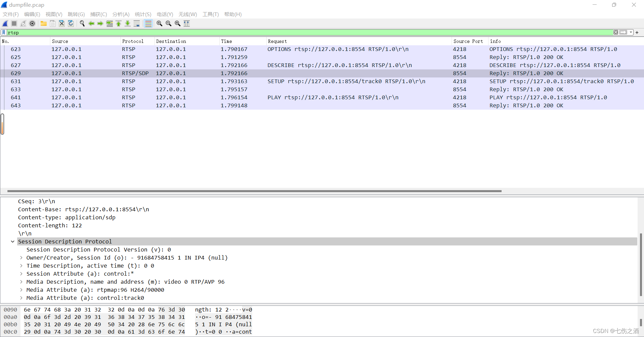644x337 pixels.
Task: Open the 视图(V) menu
Action: point(54,14)
